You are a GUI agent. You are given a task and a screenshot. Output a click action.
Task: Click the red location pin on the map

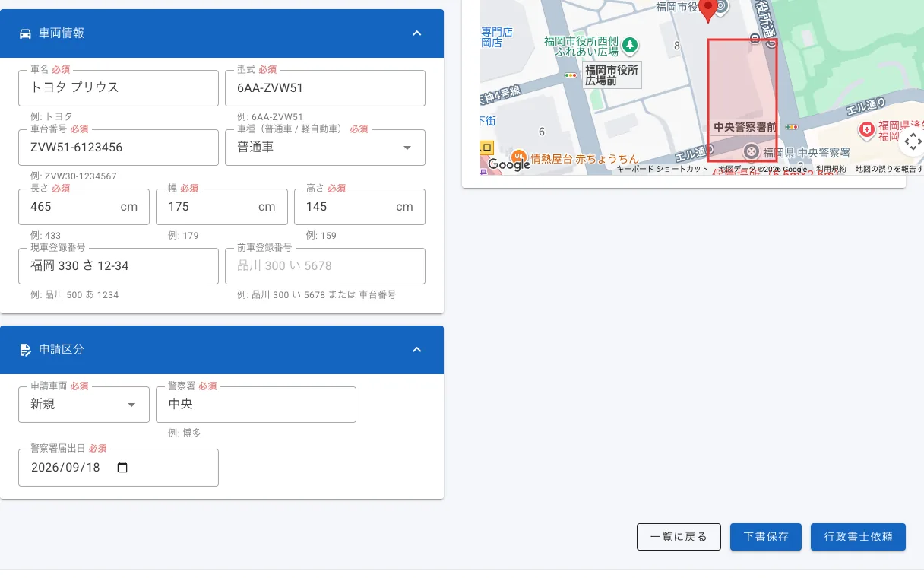708,11
